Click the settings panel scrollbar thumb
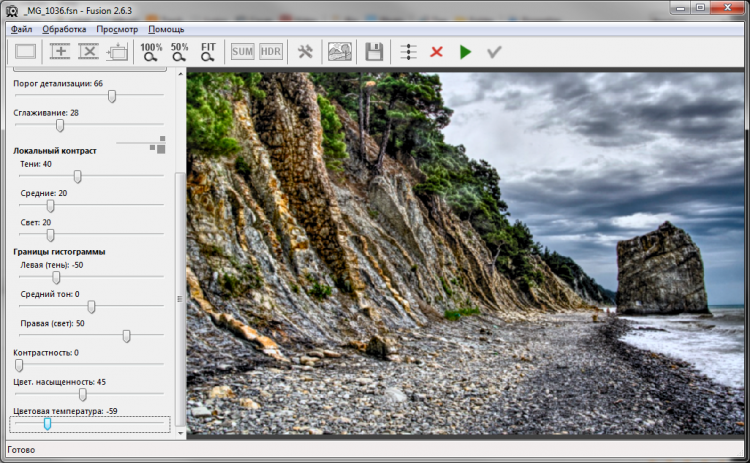The height and width of the screenshot is (463, 750). [x=180, y=299]
